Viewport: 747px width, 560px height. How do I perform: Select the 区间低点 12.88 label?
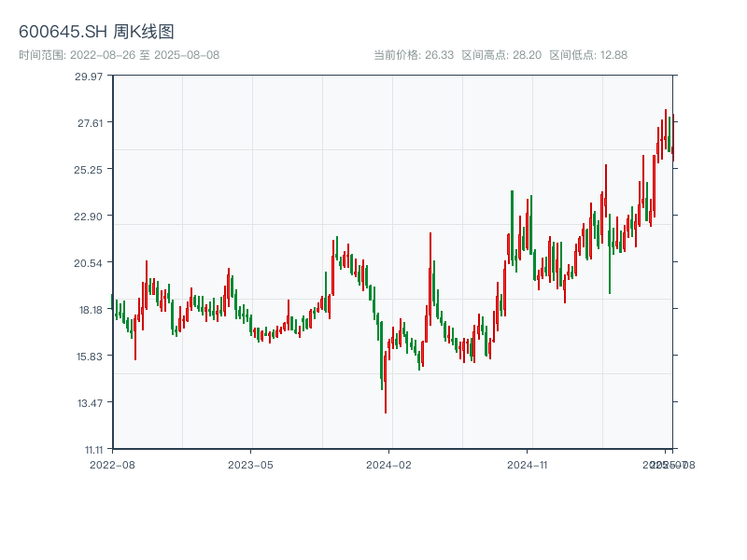point(588,55)
